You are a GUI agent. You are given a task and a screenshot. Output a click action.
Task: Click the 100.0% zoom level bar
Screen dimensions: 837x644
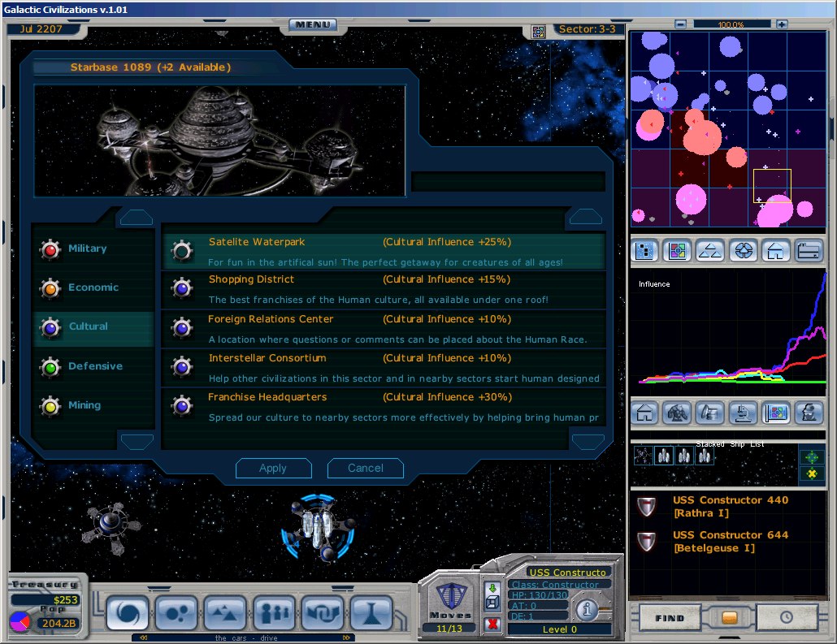[x=731, y=24]
